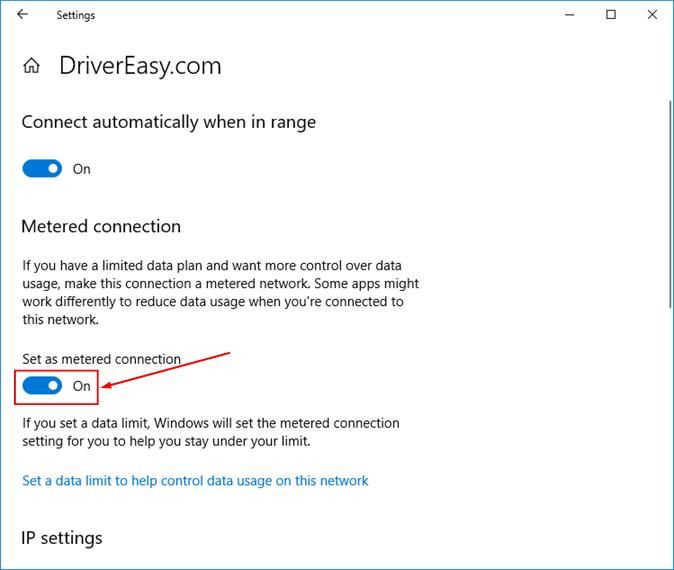Click the On label beside the metered toggle
674x570 pixels.
(82, 386)
